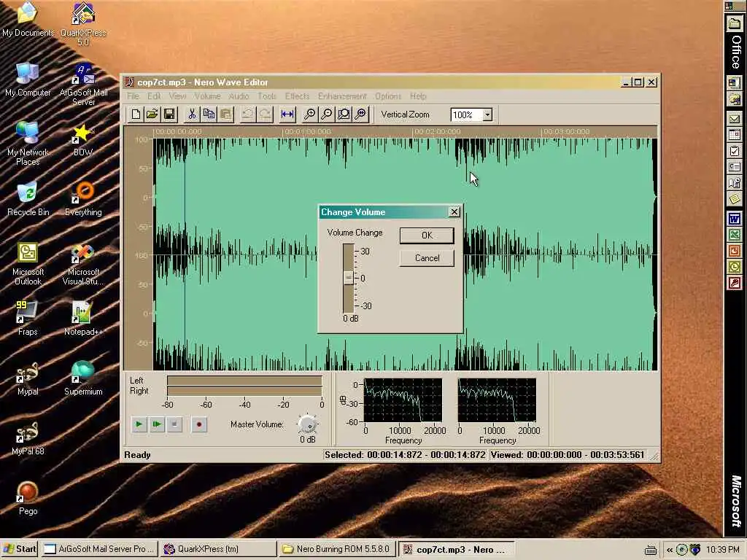
Task: Click the Zoom Full magnifier icon
Action: [360, 114]
